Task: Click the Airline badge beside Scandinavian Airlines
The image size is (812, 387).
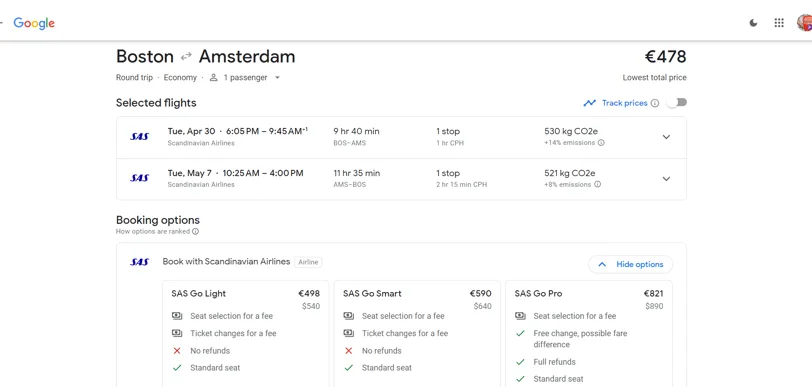Action: coord(308,262)
